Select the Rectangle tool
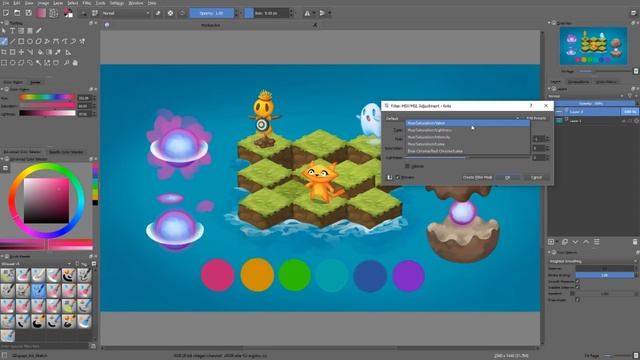Viewport: 640px width, 360px height. (21, 41)
